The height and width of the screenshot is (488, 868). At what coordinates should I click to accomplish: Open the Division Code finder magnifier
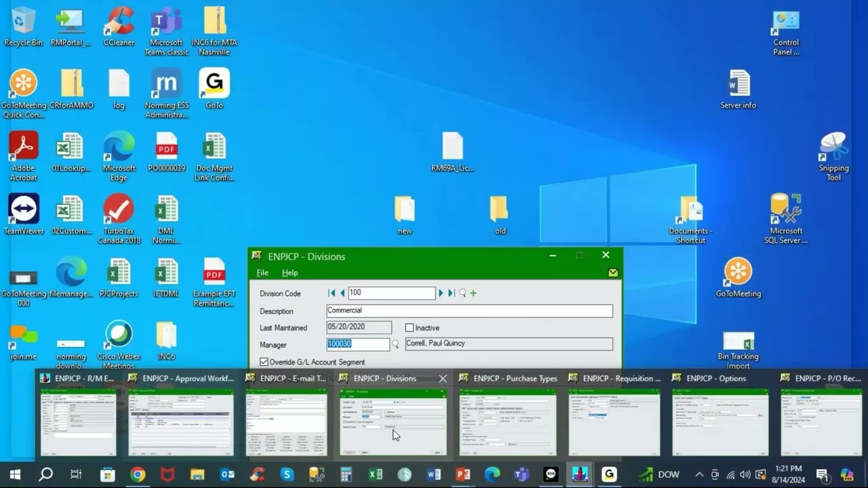click(462, 293)
